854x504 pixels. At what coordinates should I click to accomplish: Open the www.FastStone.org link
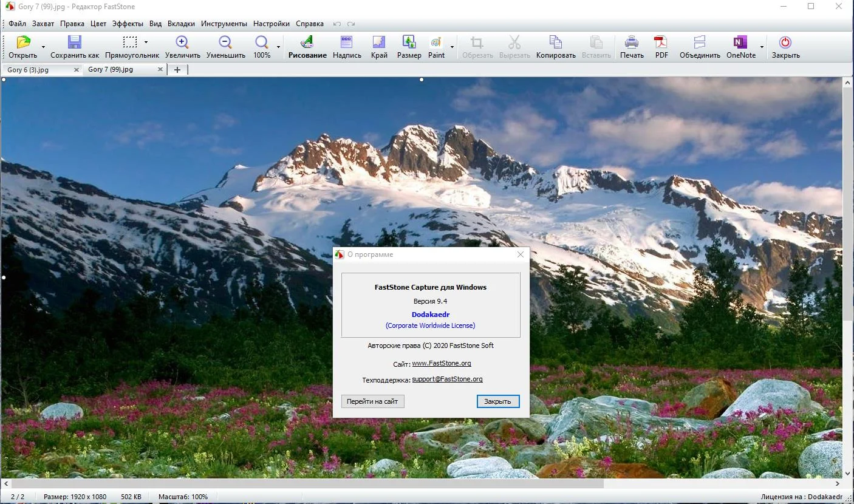[x=442, y=363]
